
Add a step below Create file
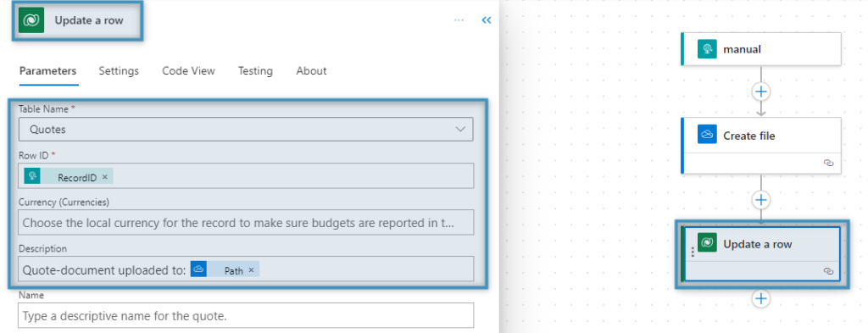[x=761, y=199]
